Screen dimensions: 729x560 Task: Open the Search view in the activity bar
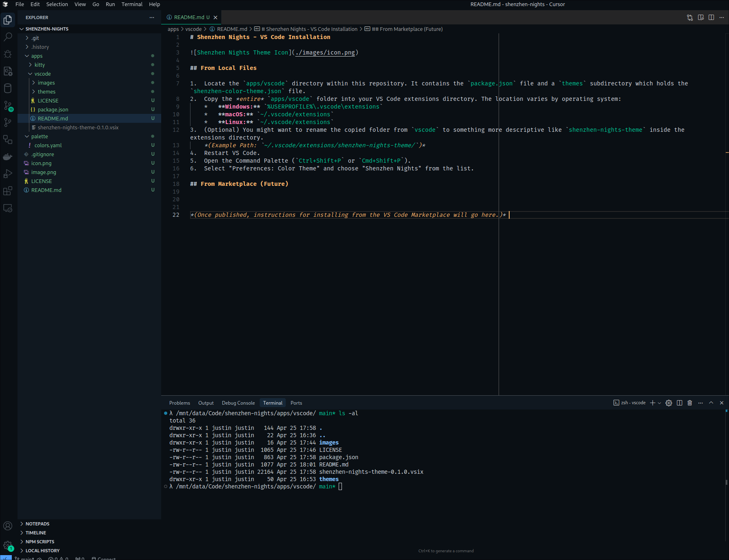pyautogui.click(x=8, y=37)
